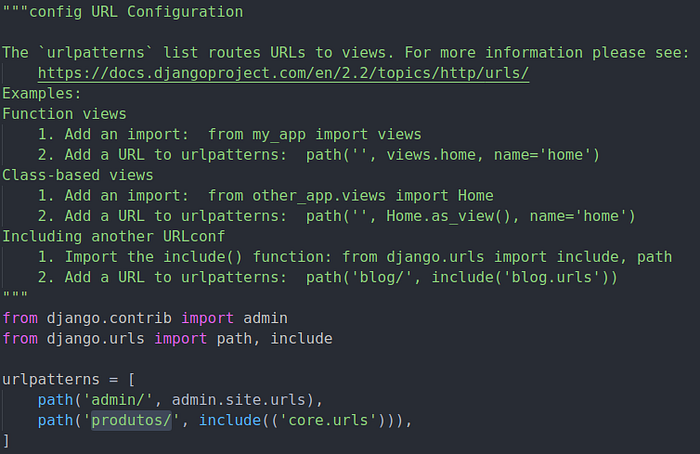Click 'path, include' in django.urls import

point(275,338)
